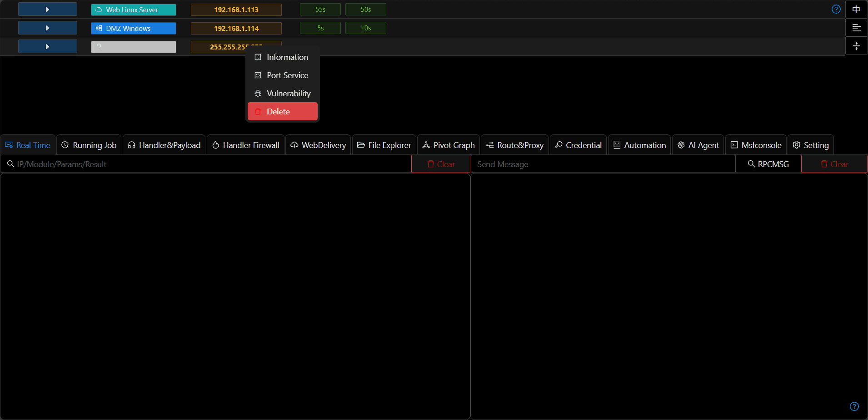Click the unknown host question-mark tag
868x420 pixels.
coord(133,47)
